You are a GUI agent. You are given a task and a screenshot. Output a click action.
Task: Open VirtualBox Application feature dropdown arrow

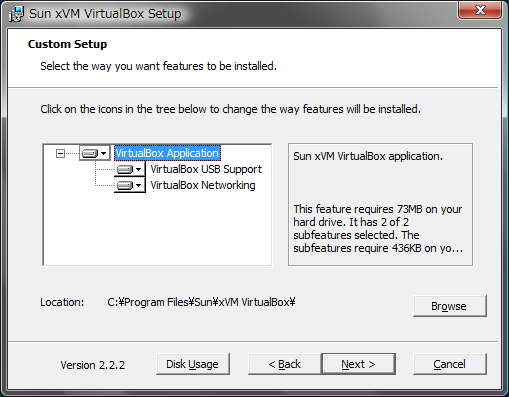104,153
